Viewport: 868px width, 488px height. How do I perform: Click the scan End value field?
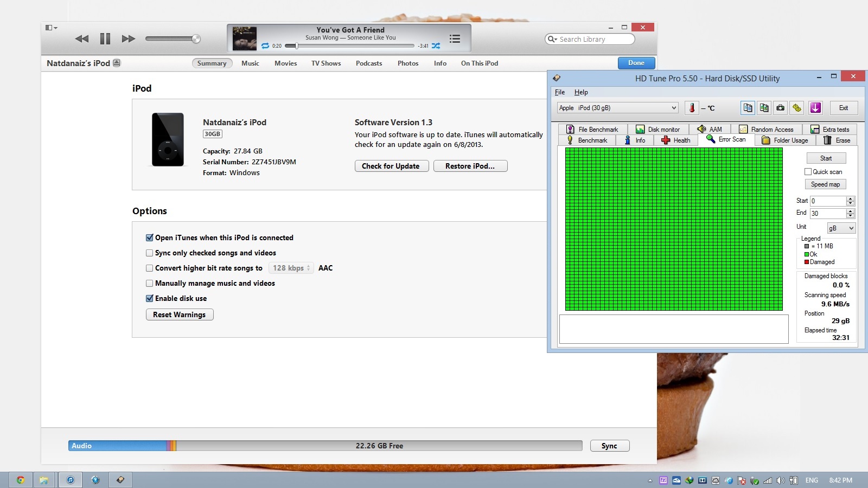tap(828, 214)
